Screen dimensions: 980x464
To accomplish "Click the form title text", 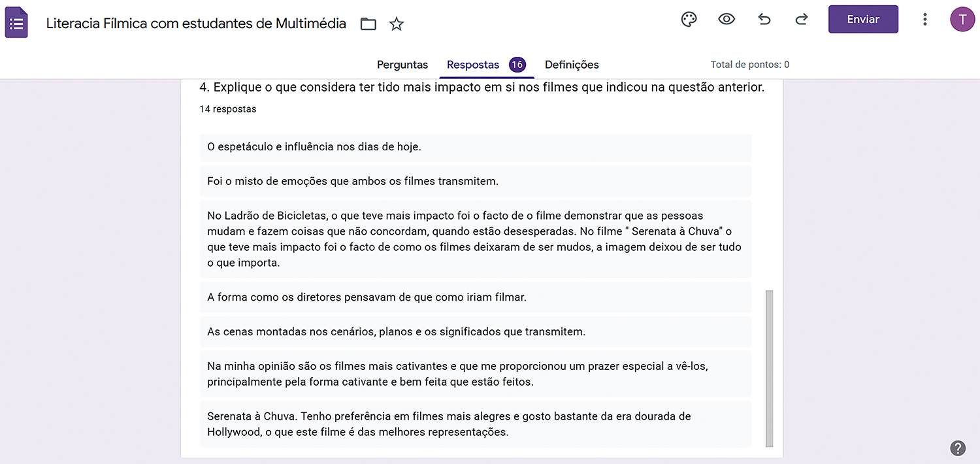I will click(x=196, y=24).
